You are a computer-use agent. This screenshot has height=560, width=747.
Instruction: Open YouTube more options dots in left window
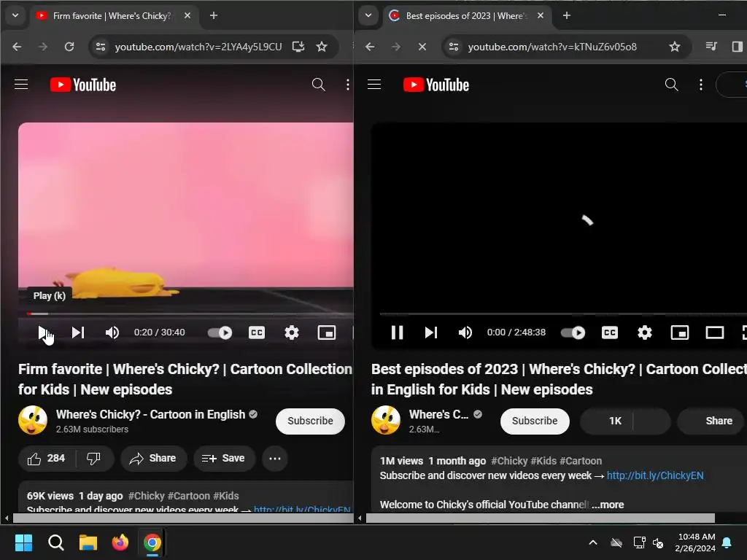point(348,85)
